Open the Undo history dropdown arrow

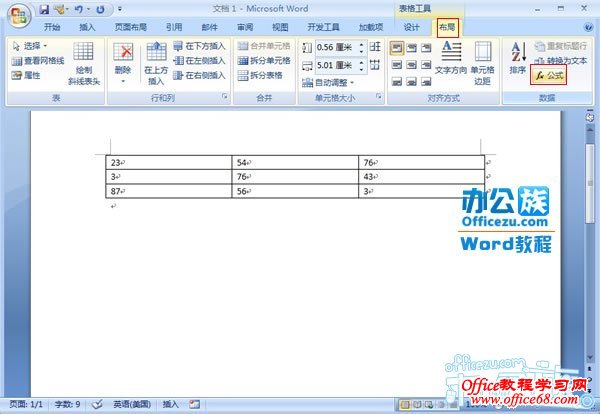[88, 9]
